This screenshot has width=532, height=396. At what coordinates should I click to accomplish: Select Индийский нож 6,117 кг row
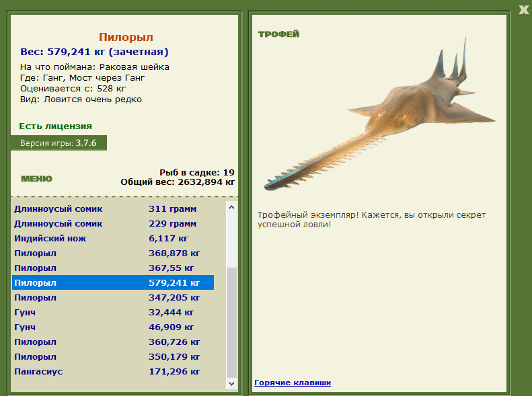[113, 239]
